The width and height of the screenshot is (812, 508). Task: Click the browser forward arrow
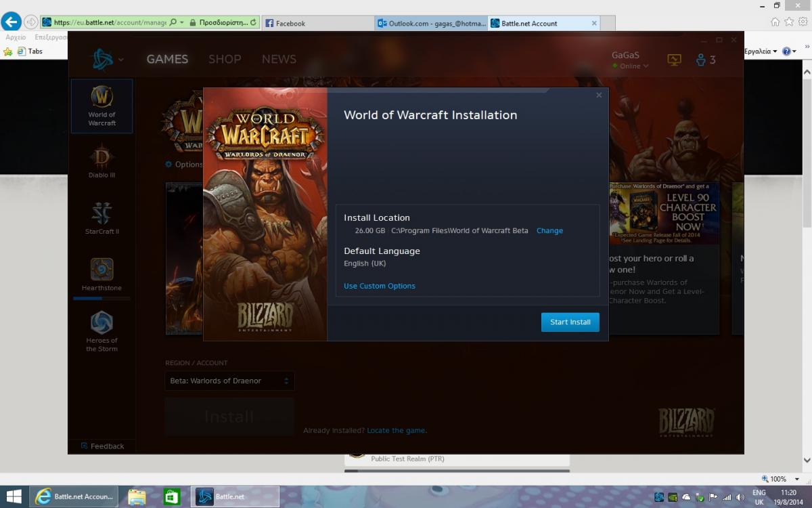(x=31, y=22)
